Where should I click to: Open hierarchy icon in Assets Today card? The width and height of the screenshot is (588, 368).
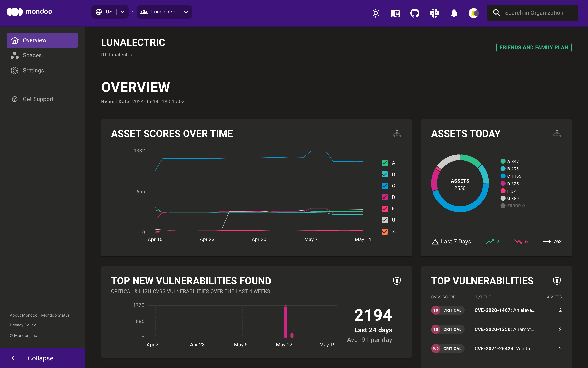(x=557, y=134)
